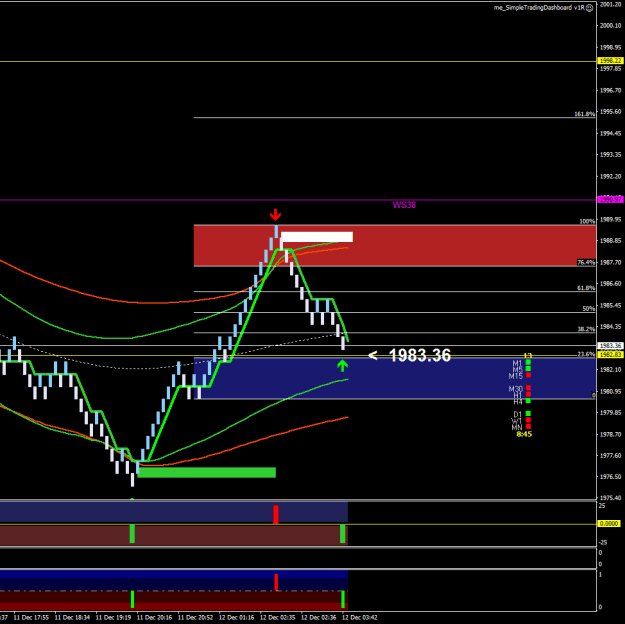
Task: Click the red H1 dashboard square
Action: [x=528, y=394]
